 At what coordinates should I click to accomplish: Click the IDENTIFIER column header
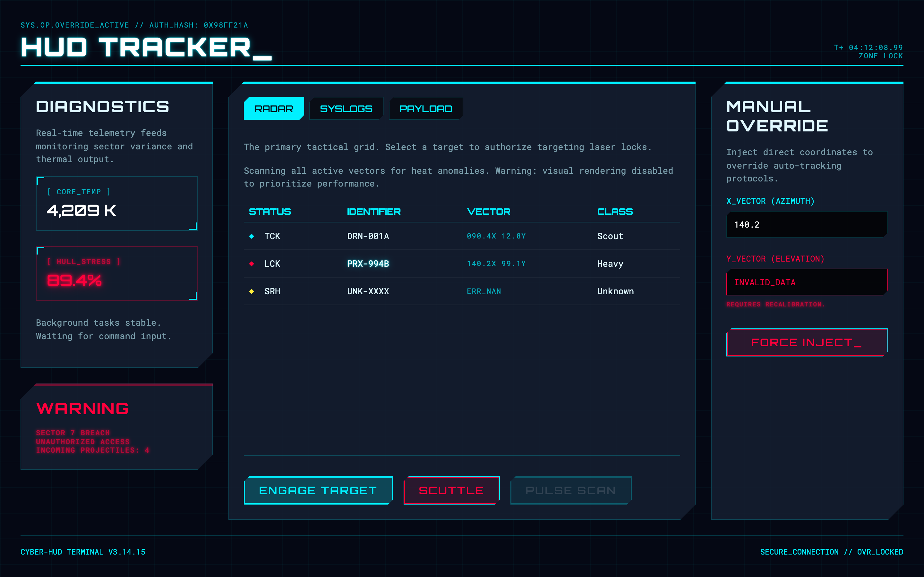click(x=373, y=212)
